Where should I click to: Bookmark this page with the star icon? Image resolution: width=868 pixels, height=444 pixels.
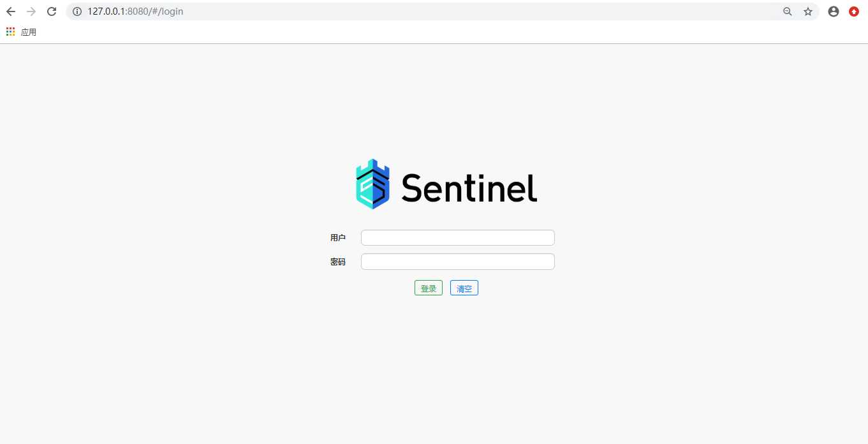coord(808,11)
